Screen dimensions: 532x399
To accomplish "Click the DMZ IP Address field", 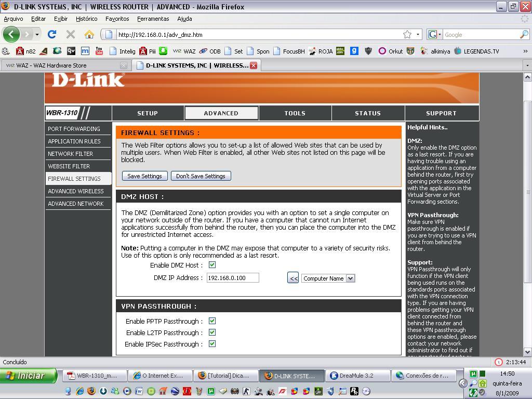I will click(x=233, y=278).
